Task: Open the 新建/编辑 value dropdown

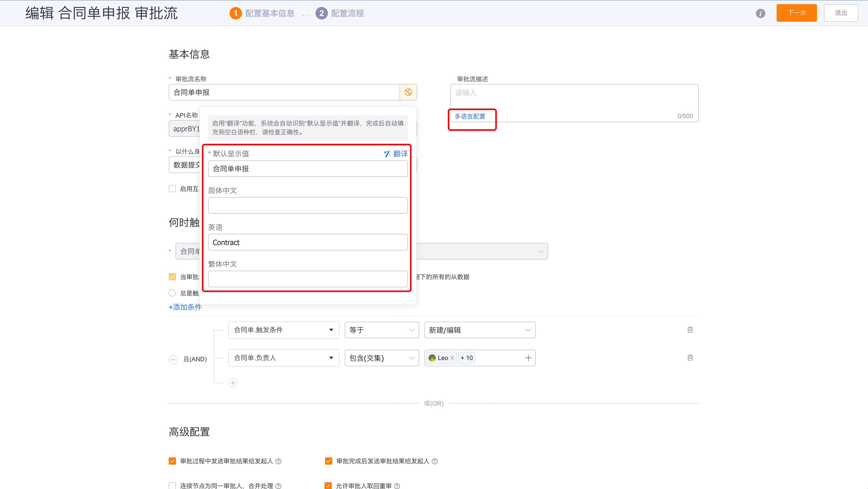Action: click(480, 330)
